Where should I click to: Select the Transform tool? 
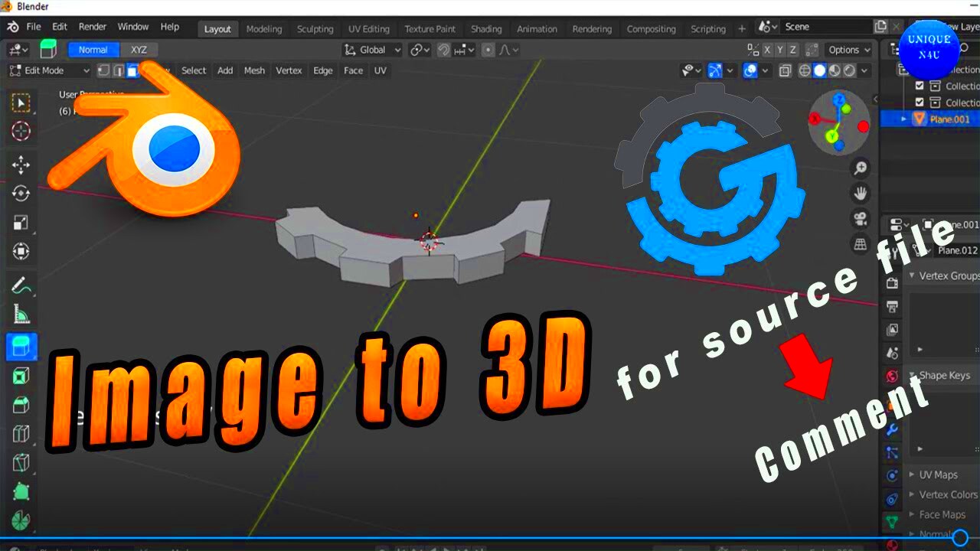21,251
